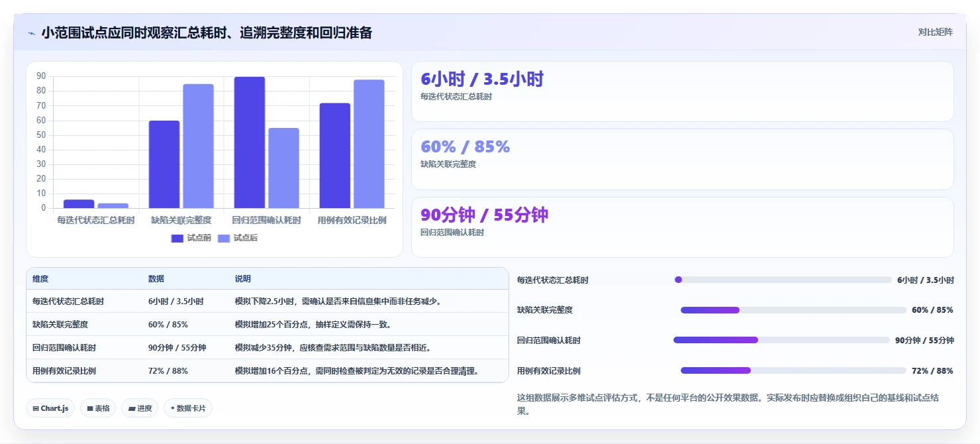Viewport: 980px width, 444px height.
Task: Click the description starting 模拟增加25个百分点
Action: [x=313, y=325]
